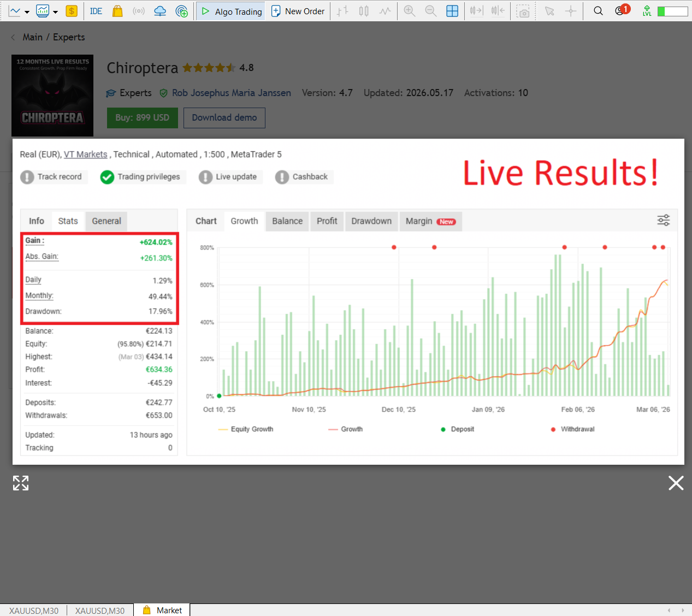Click Download demo button
This screenshot has height=616, width=692.
pyautogui.click(x=224, y=117)
